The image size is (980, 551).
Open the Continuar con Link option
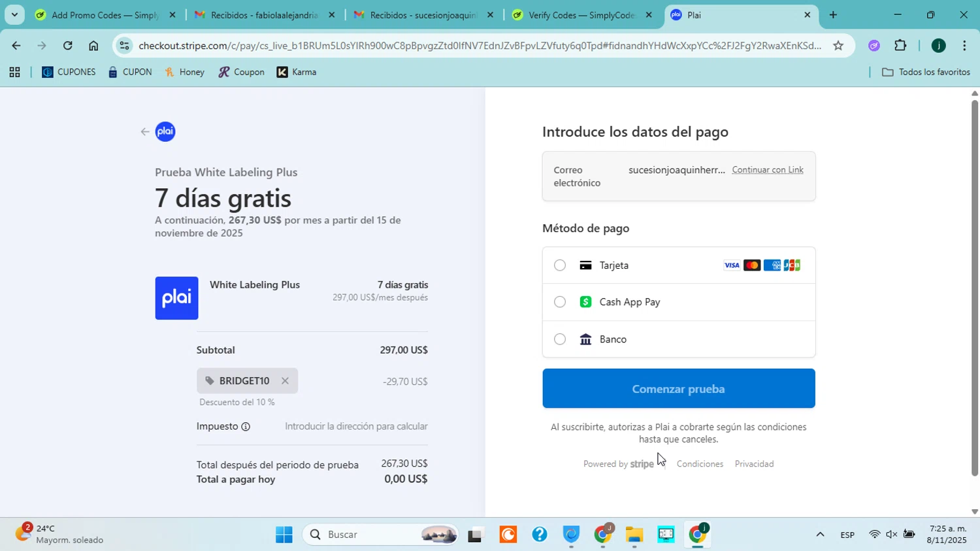(x=768, y=170)
